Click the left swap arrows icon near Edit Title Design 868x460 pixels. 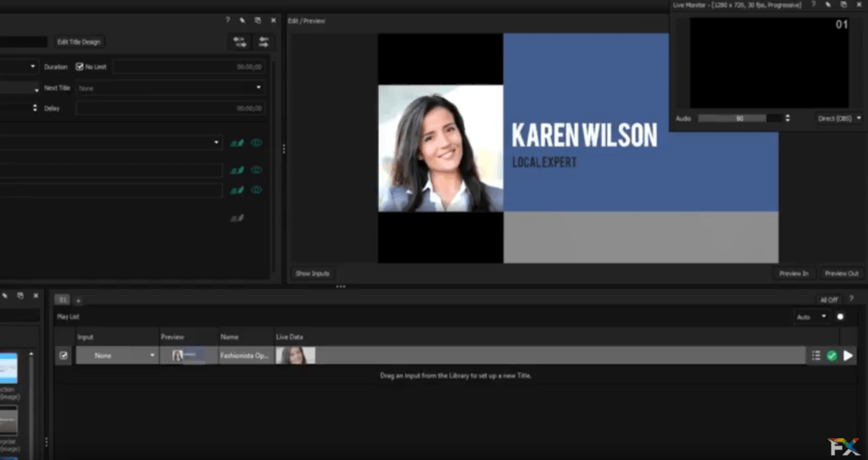click(x=239, y=42)
